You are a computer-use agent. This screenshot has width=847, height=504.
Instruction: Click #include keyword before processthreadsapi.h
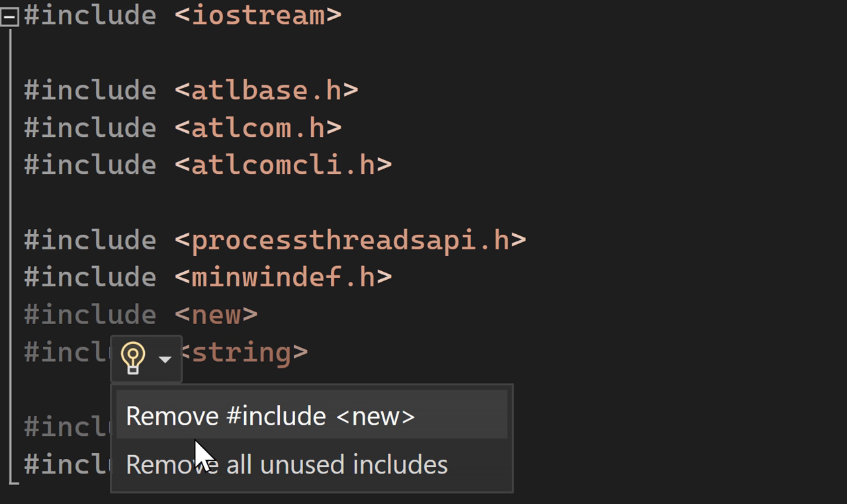(x=90, y=240)
